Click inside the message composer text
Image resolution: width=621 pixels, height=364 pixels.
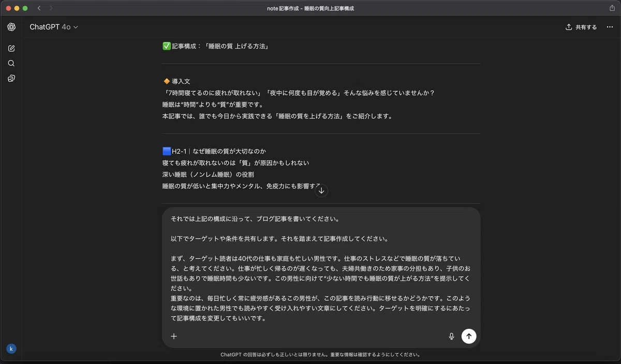click(x=321, y=268)
